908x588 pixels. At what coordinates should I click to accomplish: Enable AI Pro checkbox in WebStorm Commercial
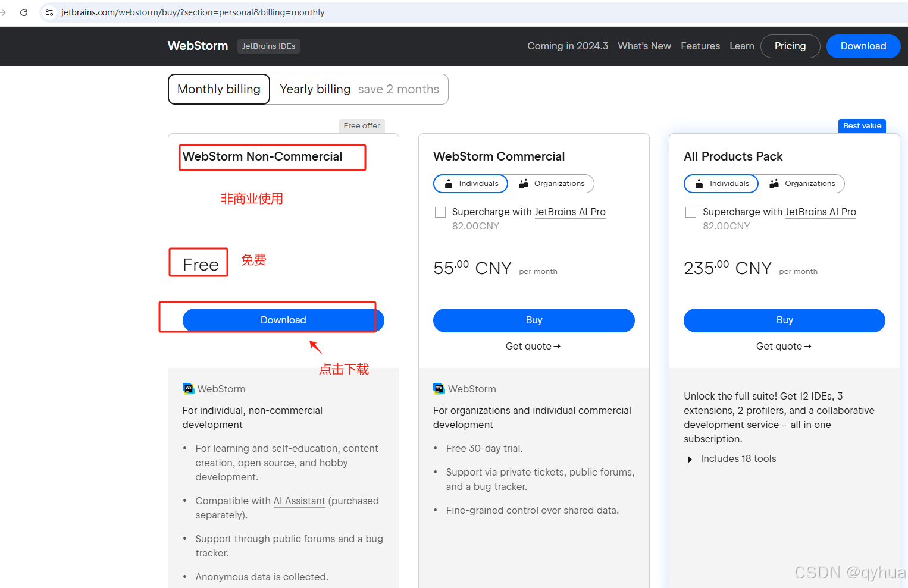click(x=440, y=212)
